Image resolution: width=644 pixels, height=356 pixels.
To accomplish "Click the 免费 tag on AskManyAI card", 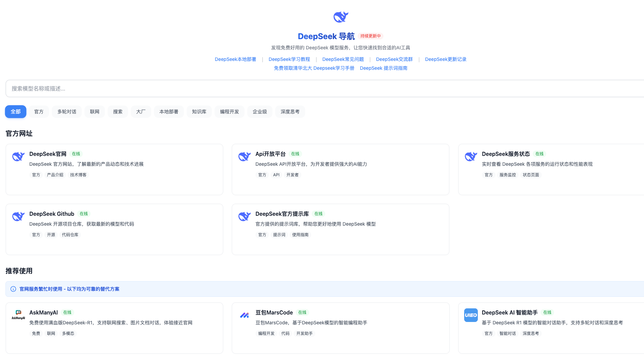I will click(36, 334).
